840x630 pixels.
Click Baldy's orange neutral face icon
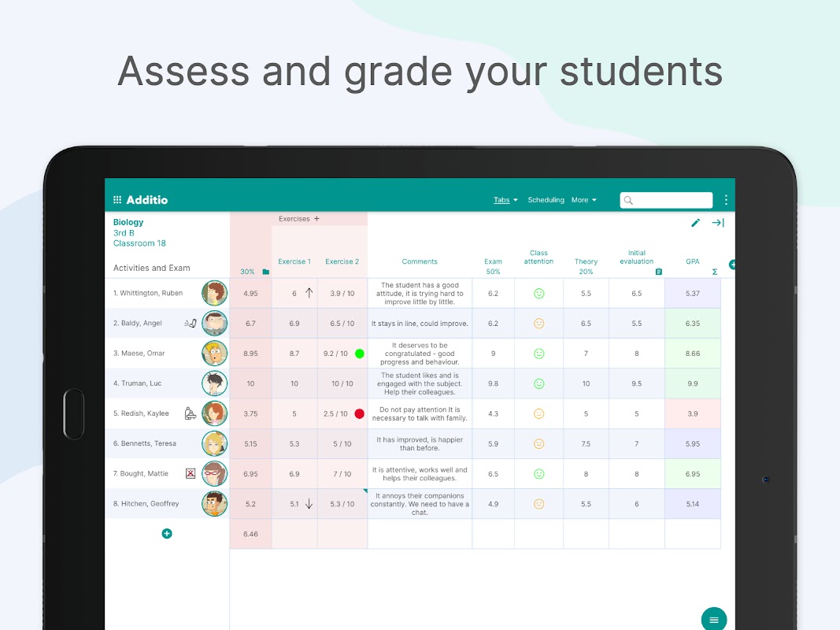click(539, 323)
